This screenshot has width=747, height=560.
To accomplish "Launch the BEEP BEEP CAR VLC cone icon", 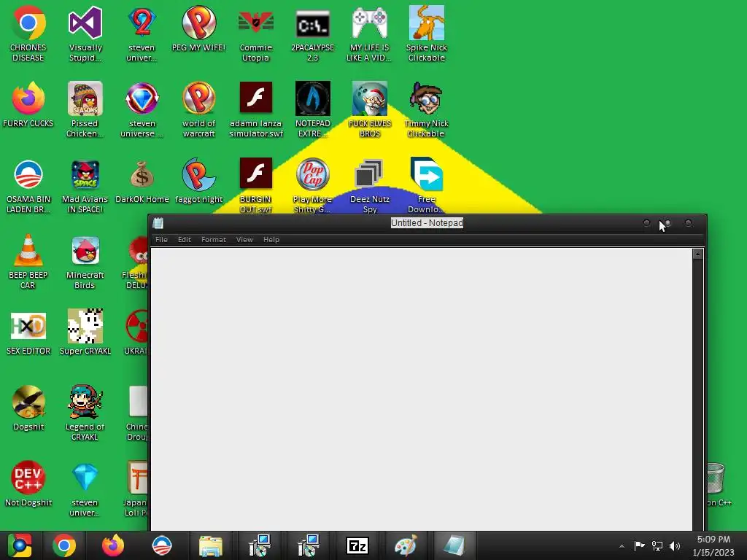I will (x=28, y=262).
